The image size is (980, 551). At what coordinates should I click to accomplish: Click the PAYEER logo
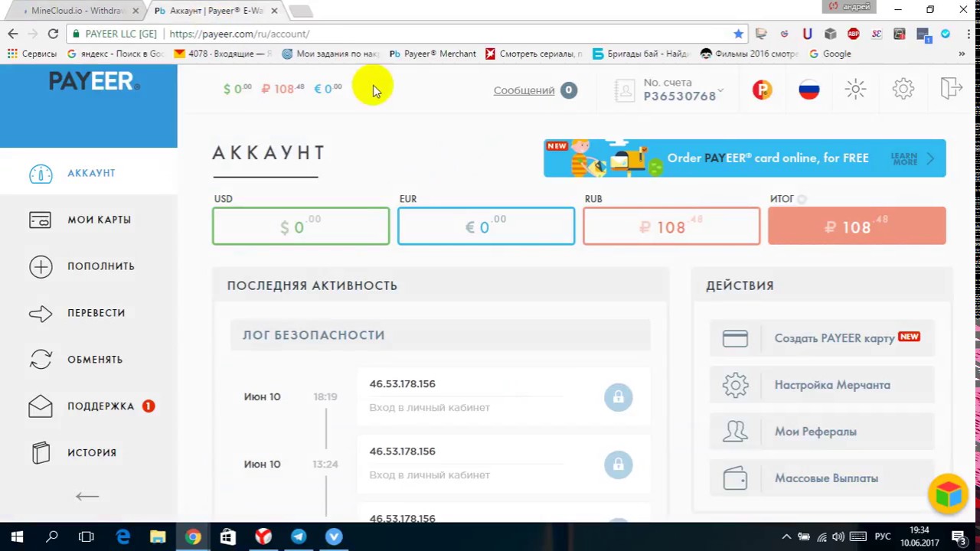[93, 80]
